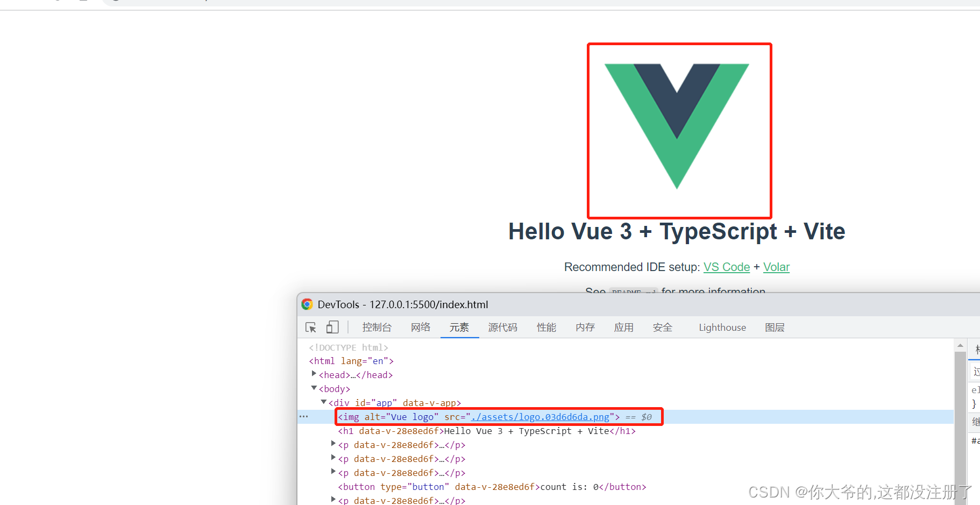Expand the first p data-v-28e8ed6f node
The width and height of the screenshot is (980, 505).
pyautogui.click(x=333, y=444)
